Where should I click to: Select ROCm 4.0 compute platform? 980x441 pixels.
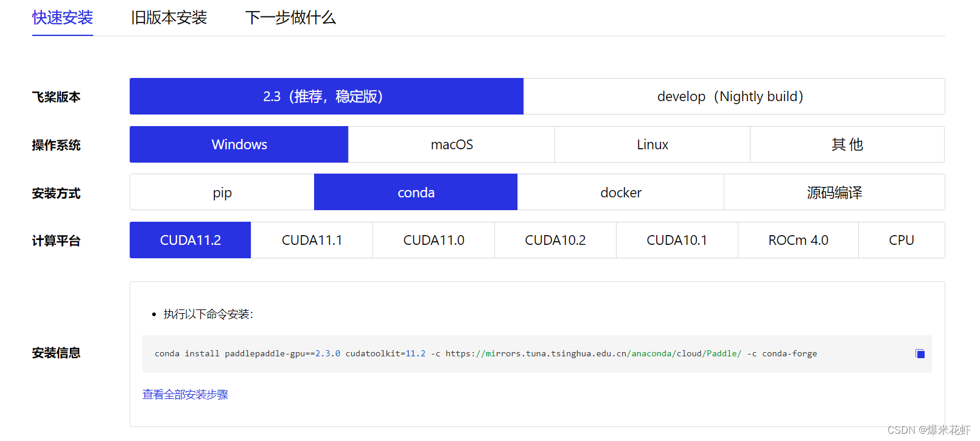point(798,240)
